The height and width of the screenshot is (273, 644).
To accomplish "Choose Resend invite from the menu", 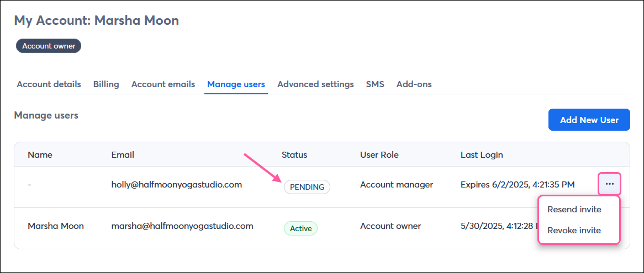I will (574, 210).
